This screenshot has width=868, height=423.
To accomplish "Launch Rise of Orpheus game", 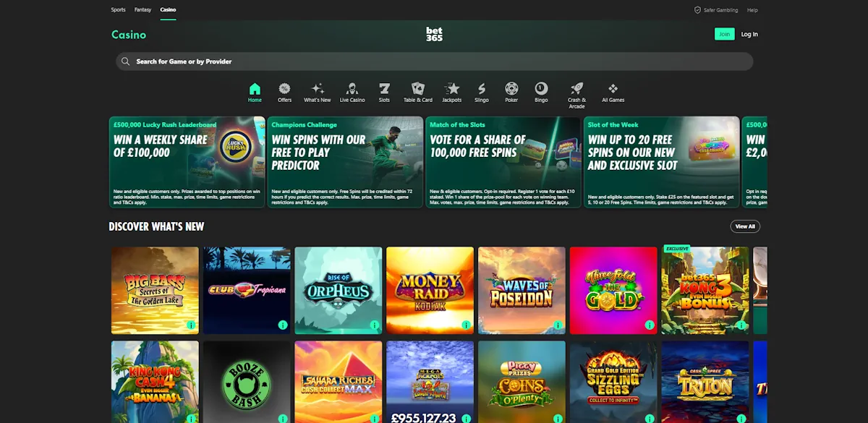I will (x=339, y=290).
